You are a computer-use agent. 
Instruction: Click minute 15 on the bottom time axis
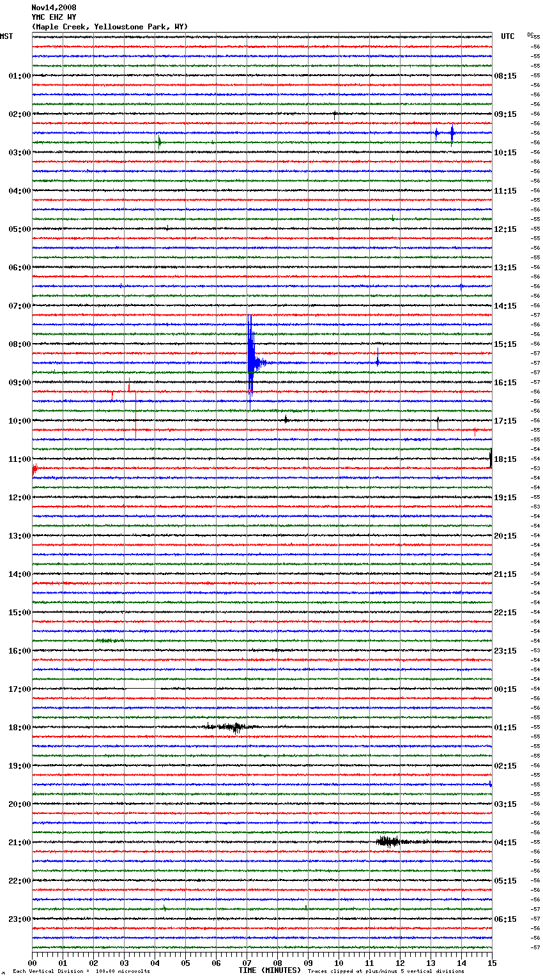click(x=492, y=963)
